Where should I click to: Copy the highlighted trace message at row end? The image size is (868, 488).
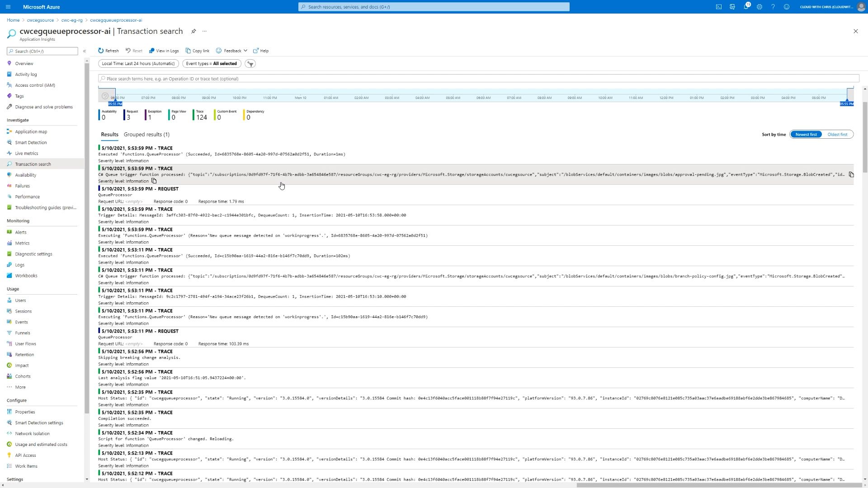(851, 174)
